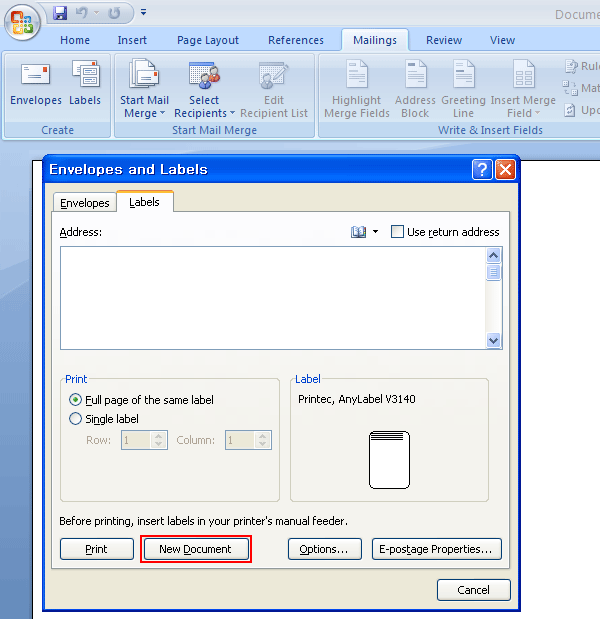Click the Column number field
The width and height of the screenshot is (600, 619).
[240, 440]
